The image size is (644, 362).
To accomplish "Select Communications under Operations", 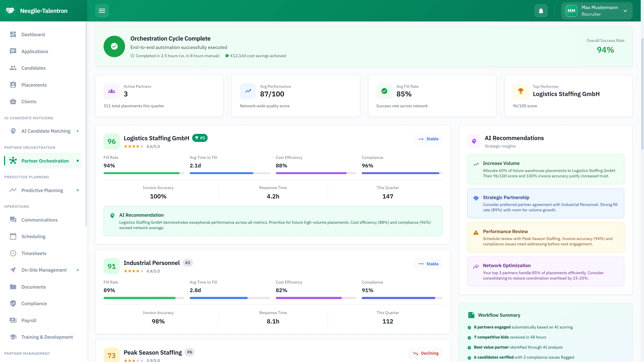I will click(x=39, y=220).
